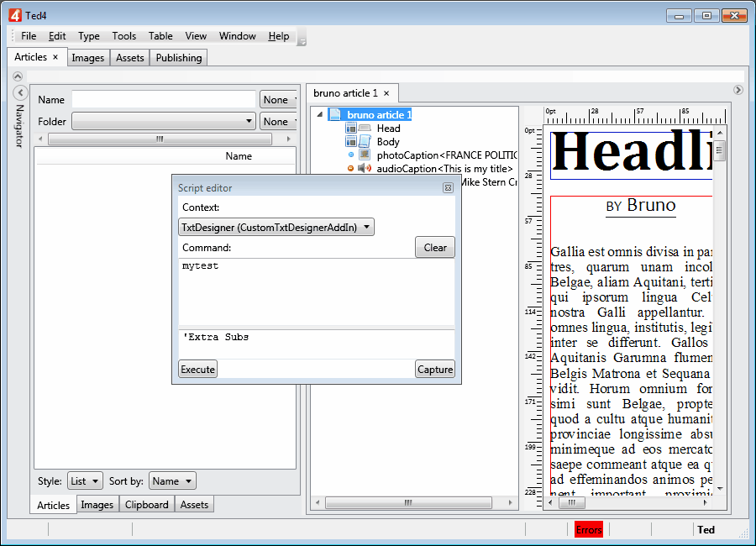Collapse the bruno article 1 tree node
This screenshot has width=756, height=546.
(x=320, y=115)
